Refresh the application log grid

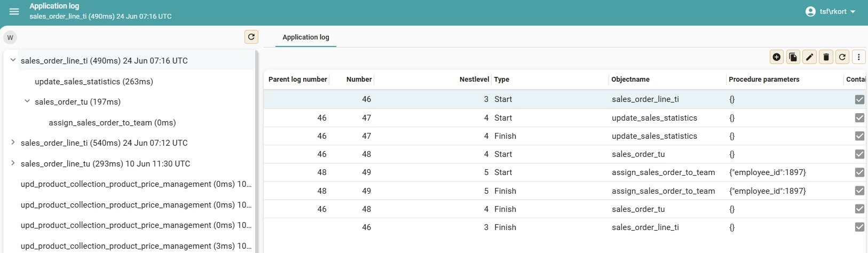[842, 57]
